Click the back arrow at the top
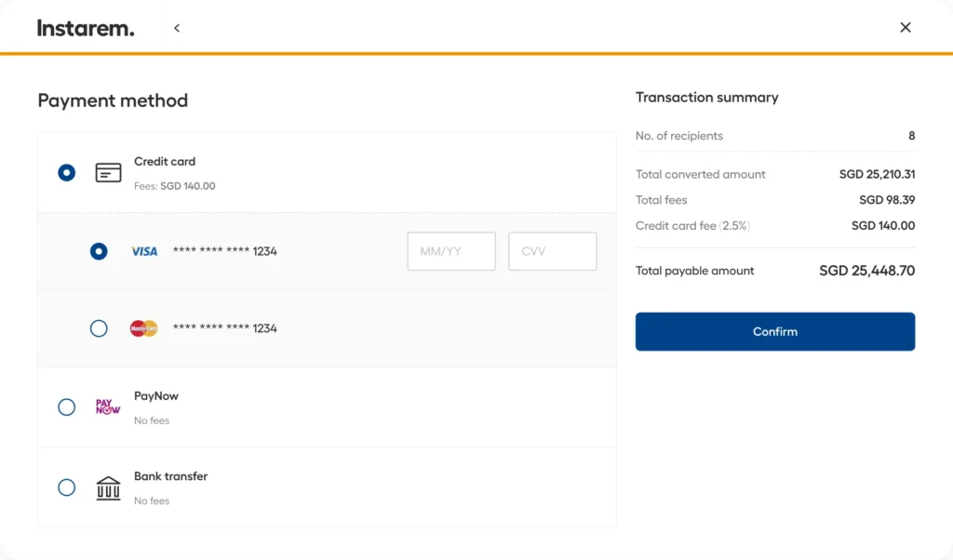The height and width of the screenshot is (560, 953). click(x=177, y=27)
